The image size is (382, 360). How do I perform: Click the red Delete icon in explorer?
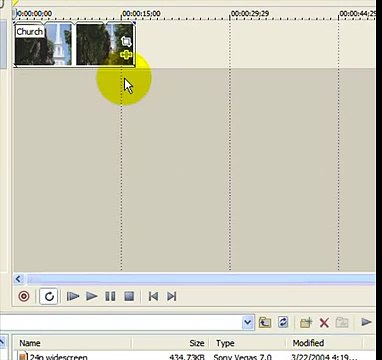coord(324,322)
